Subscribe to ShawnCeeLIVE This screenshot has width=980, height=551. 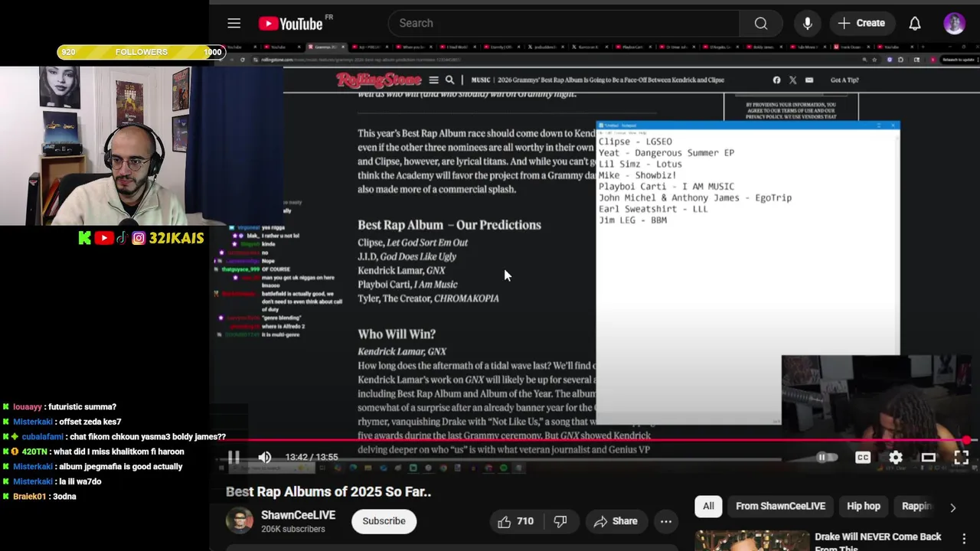[384, 521]
